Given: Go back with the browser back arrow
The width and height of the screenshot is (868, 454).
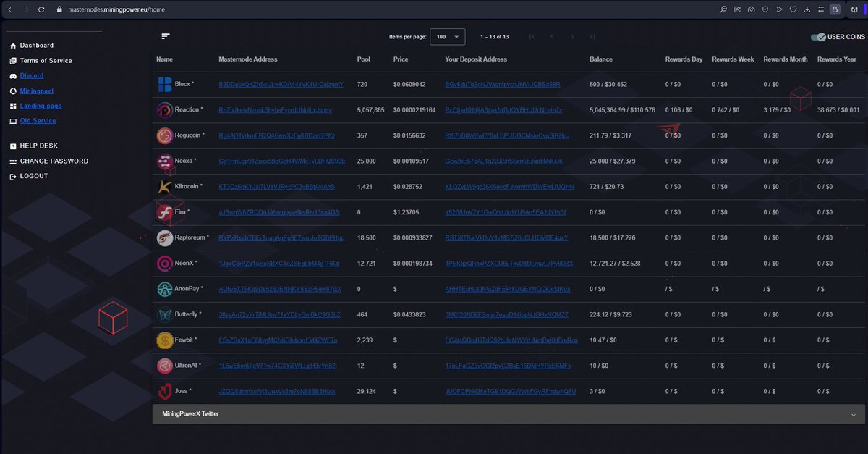Looking at the screenshot, I should 10,9.
